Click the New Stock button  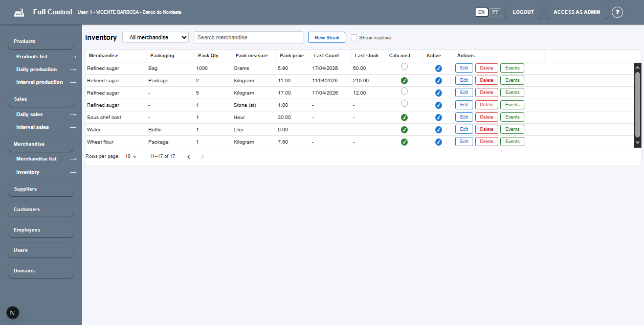pos(327,37)
